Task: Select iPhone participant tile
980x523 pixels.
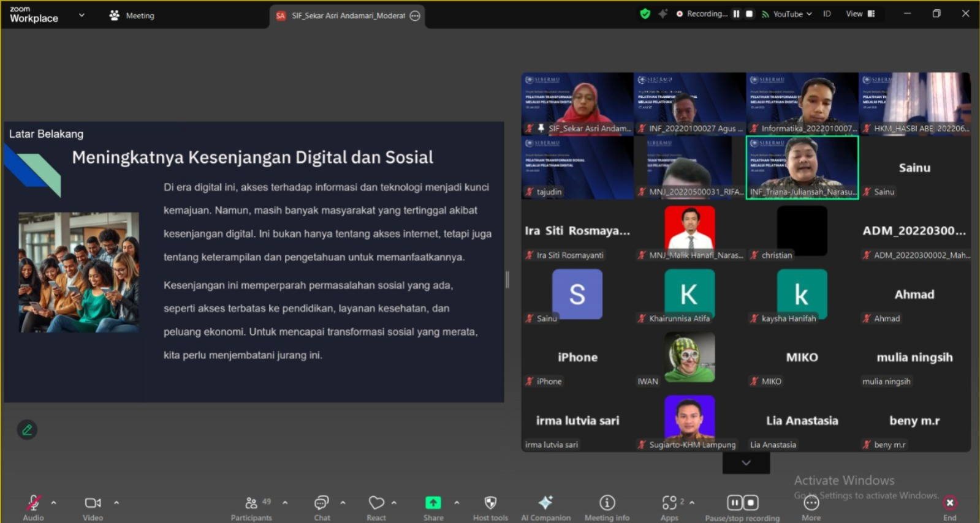Action: click(x=577, y=357)
